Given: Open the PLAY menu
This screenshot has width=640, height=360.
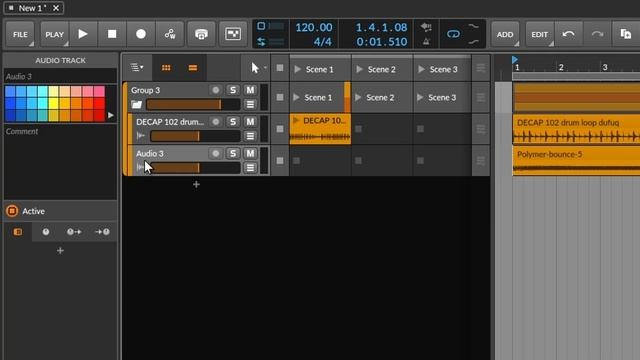Looking at the screenshot, I should click(54, 34).
